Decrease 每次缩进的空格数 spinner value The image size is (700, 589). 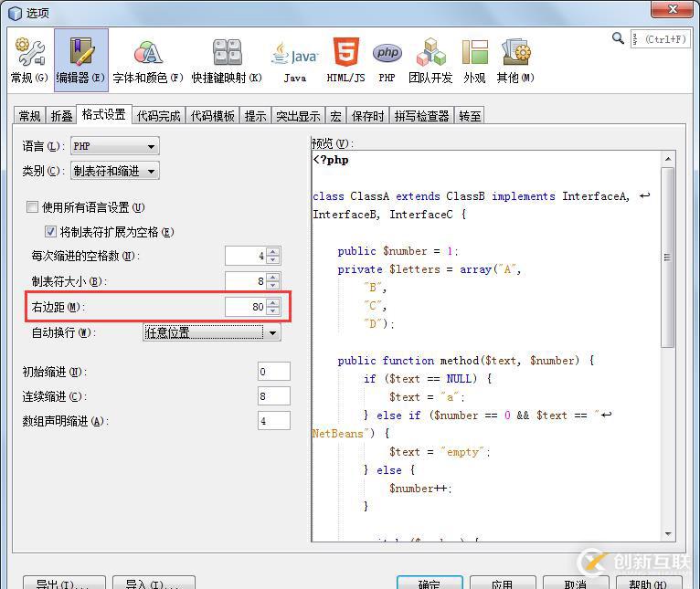[x=272, y=260]
